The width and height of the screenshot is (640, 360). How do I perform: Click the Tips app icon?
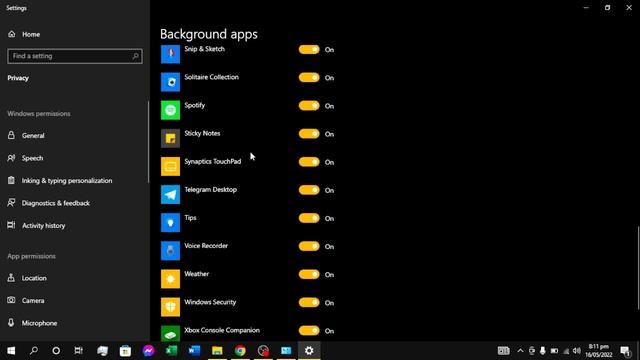[170, 223]
